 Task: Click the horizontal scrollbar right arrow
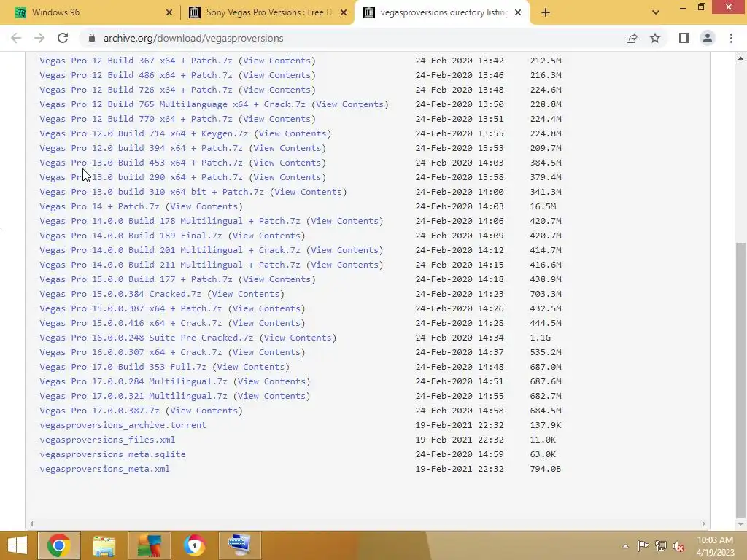tap(704, 524)
